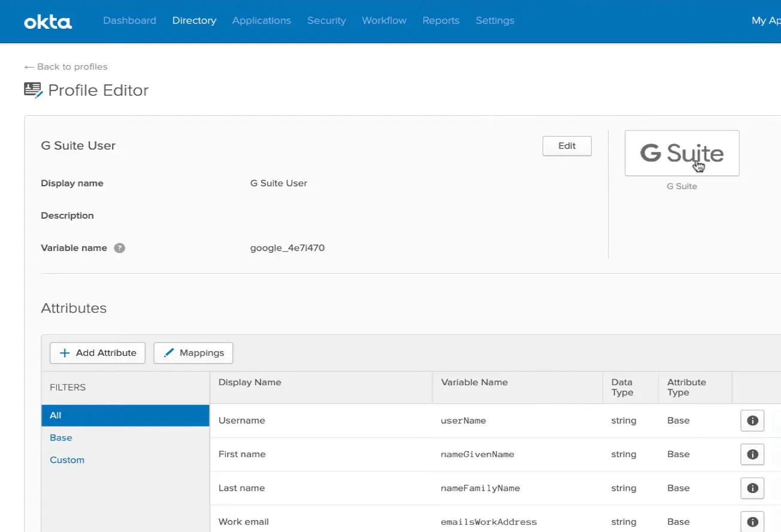Open the Variable name help tooltip

pyautogui.click(x=119, y=247)
